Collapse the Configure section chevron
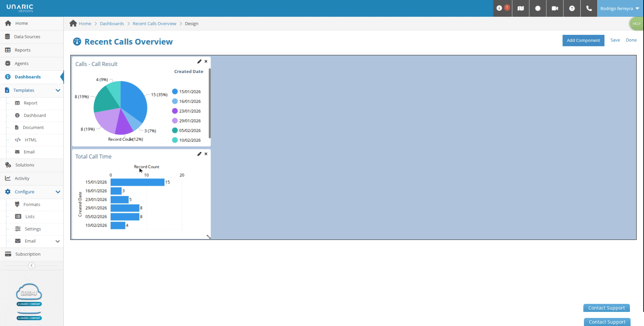The width and height of the screenshot is (644, 326). [x=58, y=192]
